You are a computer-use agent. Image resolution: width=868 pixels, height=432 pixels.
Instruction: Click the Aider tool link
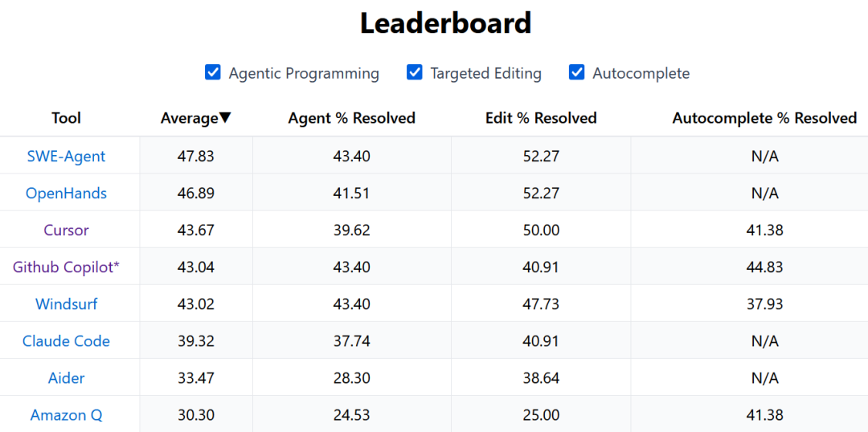tap(66, 378)
